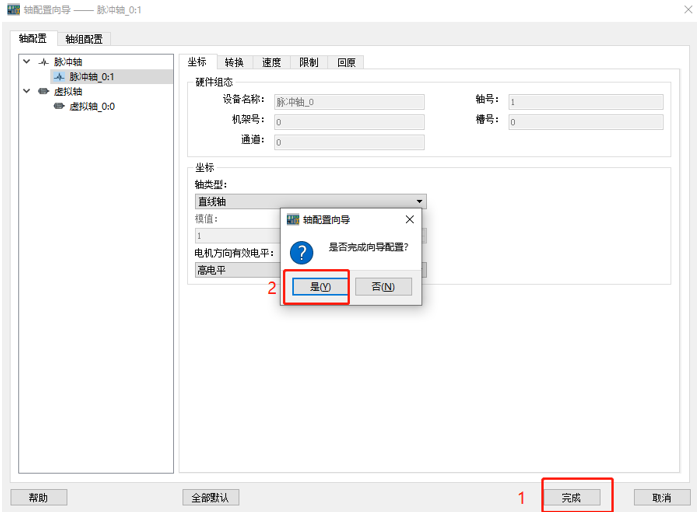Open the 回原 tab
This screenshot has width=697, height=512.
(x=346, y=62)
